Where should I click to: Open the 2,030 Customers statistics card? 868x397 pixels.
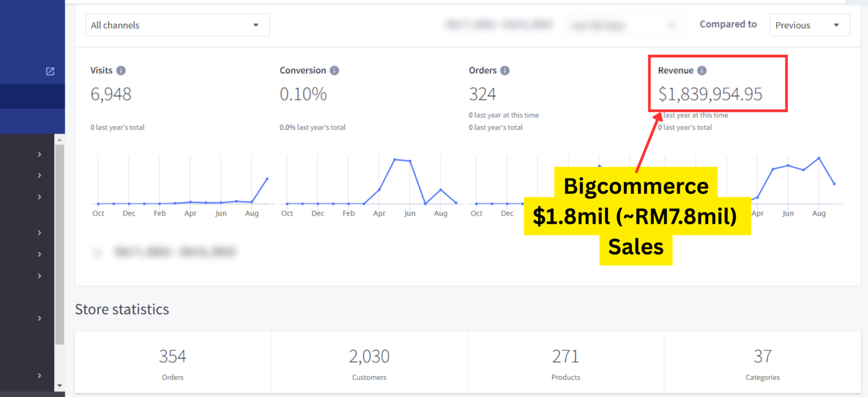tap(369, 362)
